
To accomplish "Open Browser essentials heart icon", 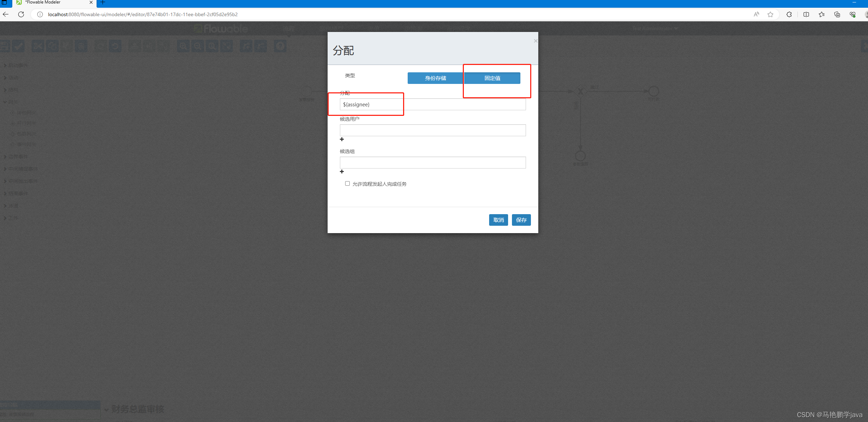I will 853,14.
